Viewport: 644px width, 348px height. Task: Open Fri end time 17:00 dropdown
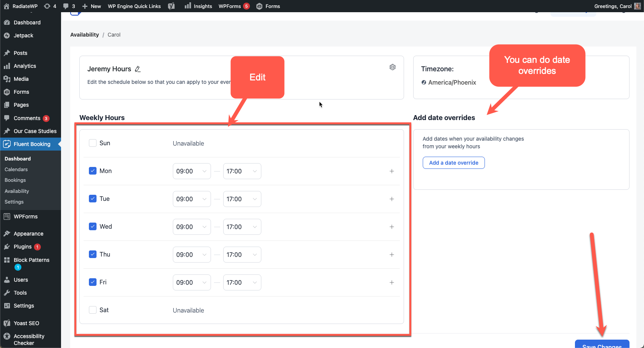point(242,282)
